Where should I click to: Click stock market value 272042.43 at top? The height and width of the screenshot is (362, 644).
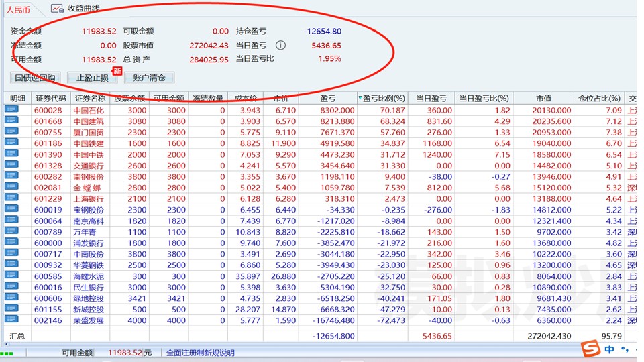[x=209, y=46]
